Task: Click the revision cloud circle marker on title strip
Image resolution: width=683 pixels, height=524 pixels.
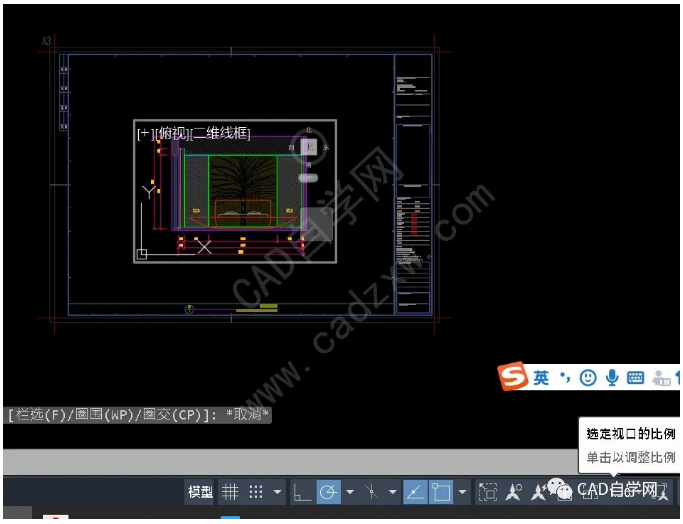Action: click(x=189, y=309)
